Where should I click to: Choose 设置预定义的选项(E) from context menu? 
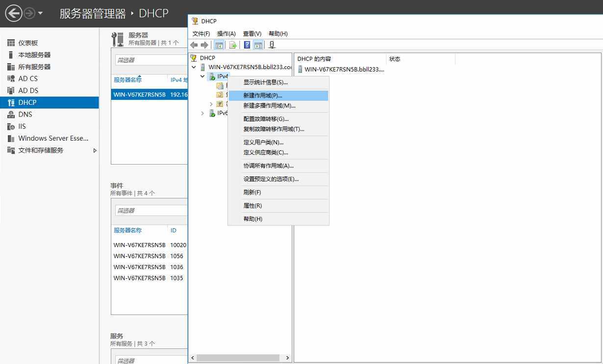[x=278, y=179]
